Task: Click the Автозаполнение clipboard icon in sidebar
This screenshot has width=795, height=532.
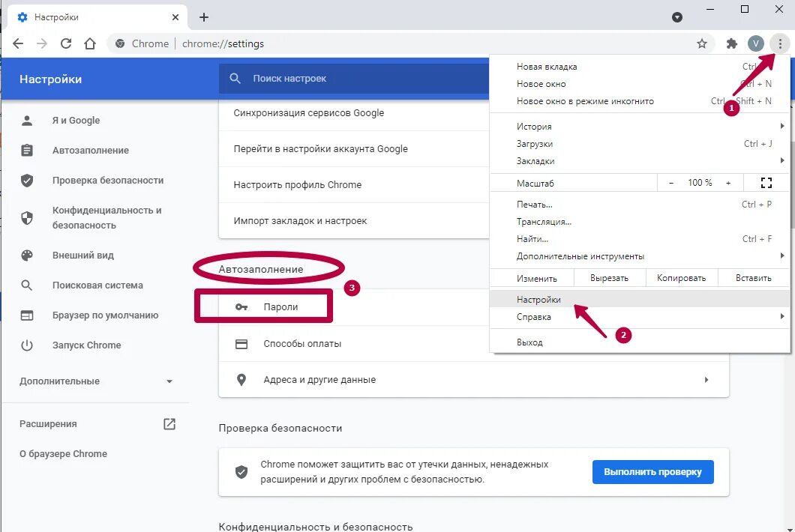Action: (27, 151)
